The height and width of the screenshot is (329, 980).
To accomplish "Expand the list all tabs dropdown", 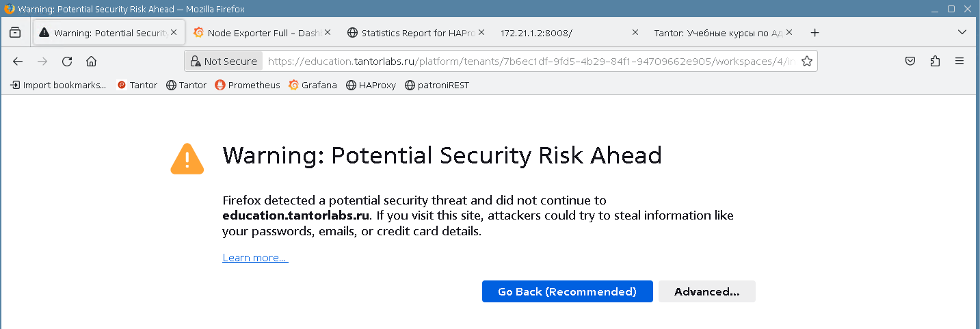I will point(962,33).
